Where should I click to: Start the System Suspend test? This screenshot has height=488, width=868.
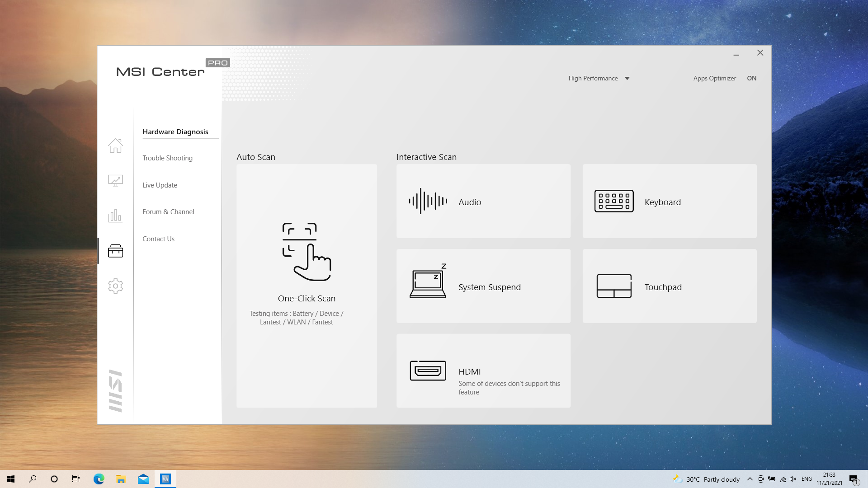coord(483,286)
